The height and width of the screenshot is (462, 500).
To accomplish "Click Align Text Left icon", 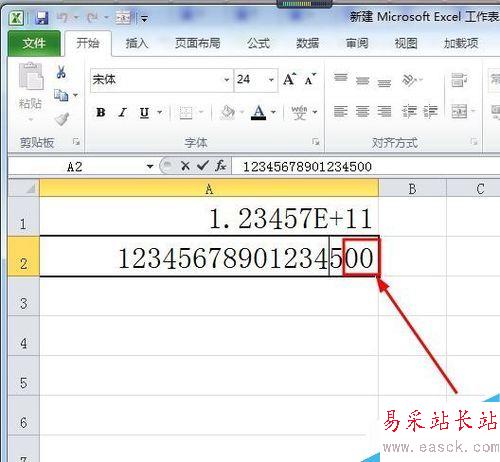I will click(x=341, y=111).
